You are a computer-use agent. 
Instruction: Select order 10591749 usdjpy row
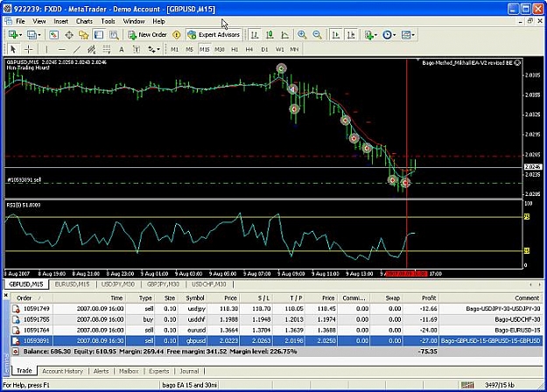pos(277,309)
